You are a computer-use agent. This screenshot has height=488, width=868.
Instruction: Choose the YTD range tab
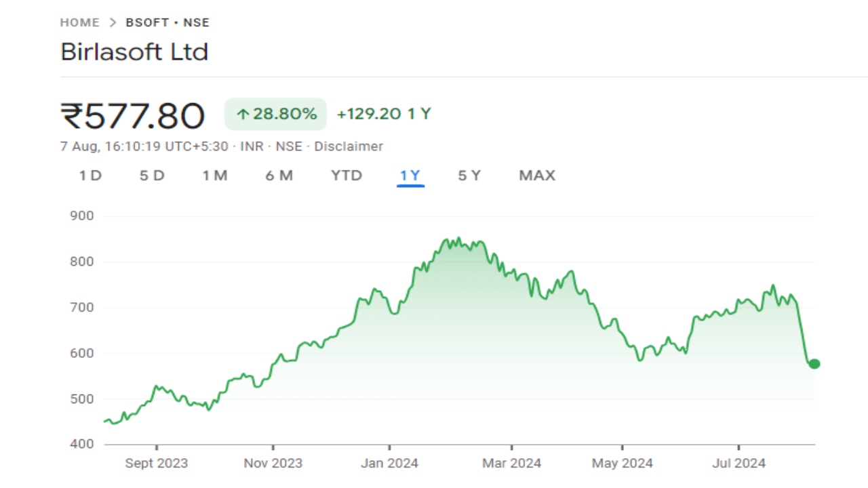coord(347,176)
